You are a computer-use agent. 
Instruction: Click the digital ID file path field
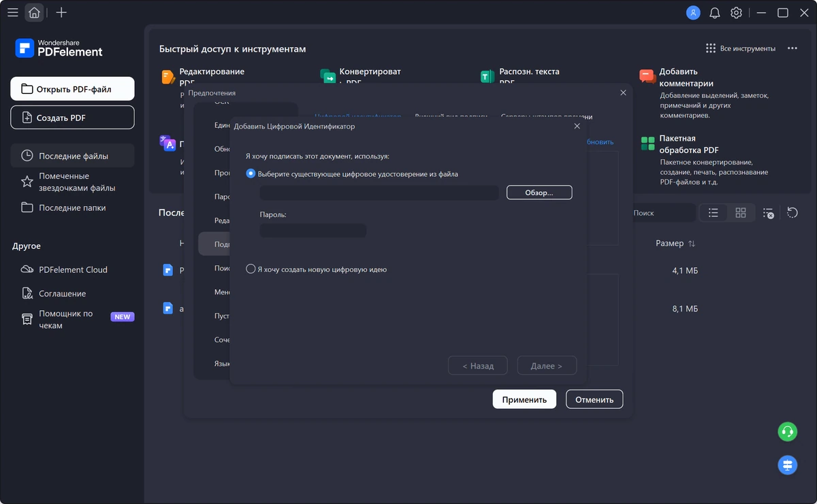(379, 192)
